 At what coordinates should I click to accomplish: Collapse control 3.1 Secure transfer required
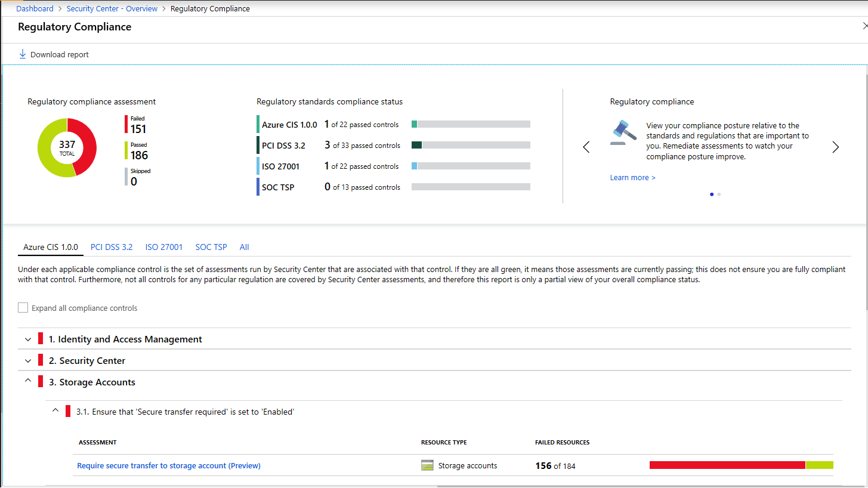[55, 411]
